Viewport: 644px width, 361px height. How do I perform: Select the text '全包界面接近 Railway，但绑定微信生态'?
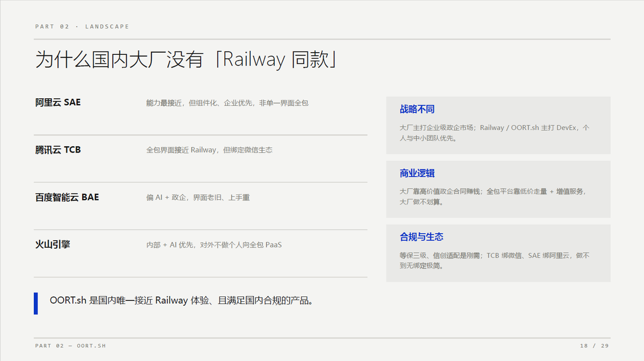[x=209, y=150]
